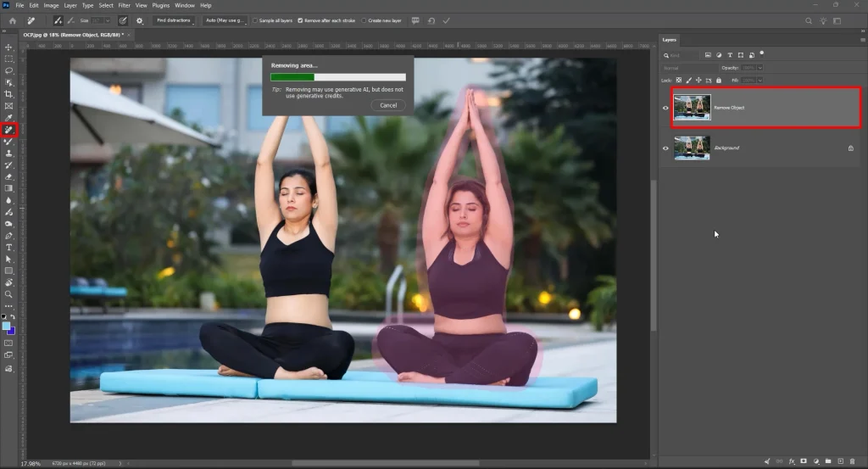Screen dimensions: 868x469
Task: Select the Frame tool
Action: click(x=8, y=106)
